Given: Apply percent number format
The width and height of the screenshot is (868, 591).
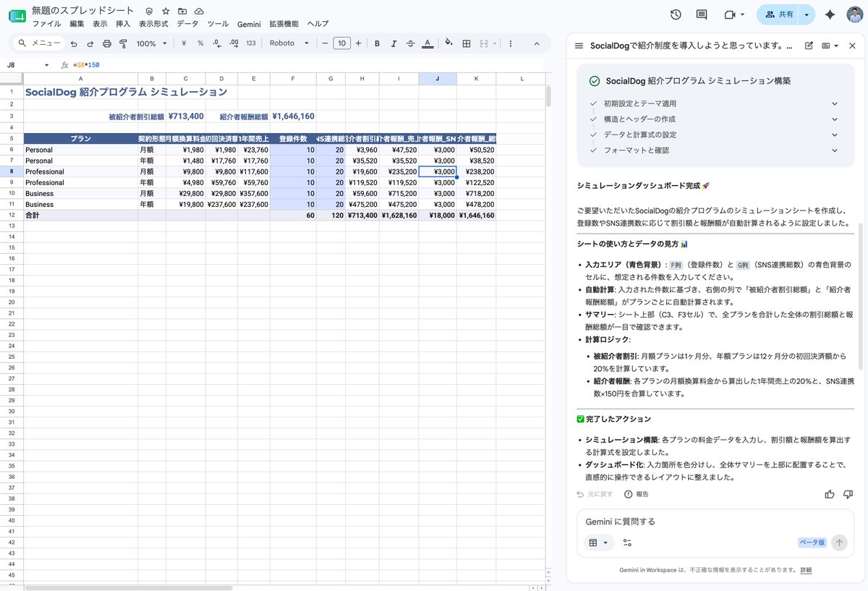Looking at the screenshot, I should coord(200,43).
